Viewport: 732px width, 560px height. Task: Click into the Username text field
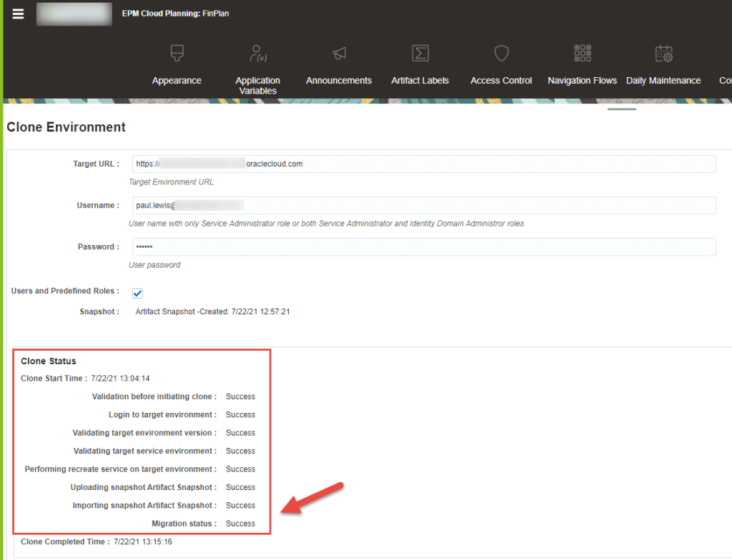pyautogui.click(x=424, y=206)
